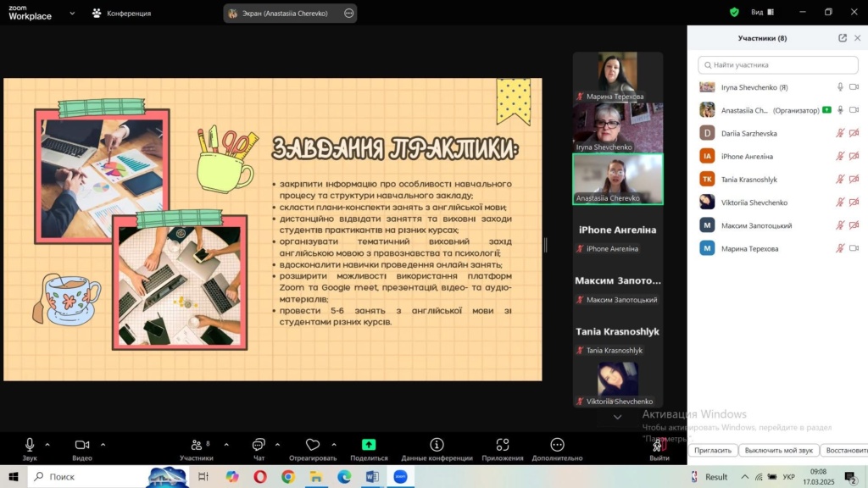Start screen share with Поделиться
868x488 pixels.
pos(369,449)
